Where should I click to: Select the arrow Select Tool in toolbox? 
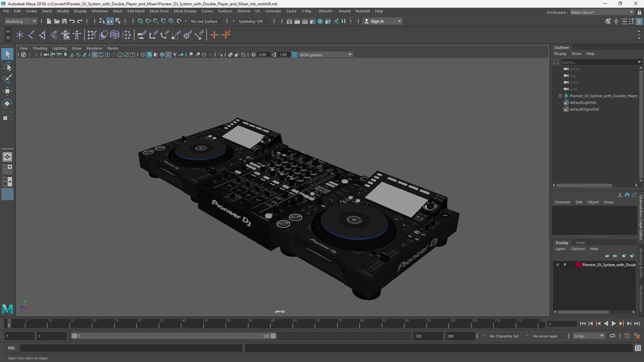coord(7,54)
